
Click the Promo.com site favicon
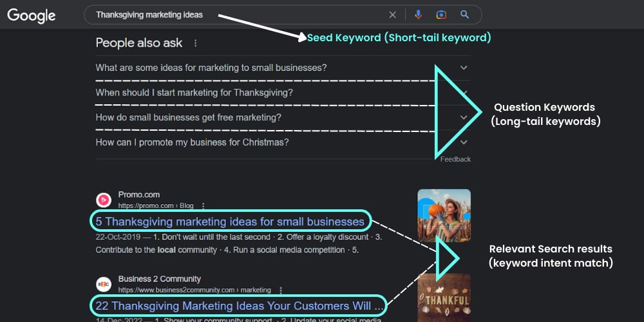point(104,200)
